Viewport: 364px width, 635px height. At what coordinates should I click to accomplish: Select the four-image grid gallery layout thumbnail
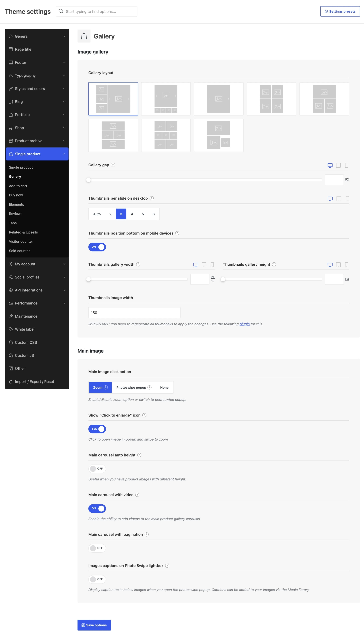pos(271,99)
